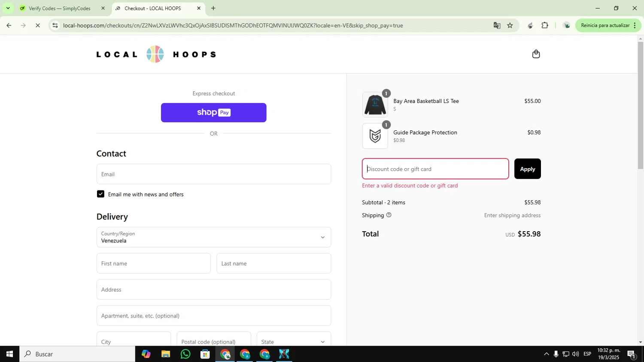This screenshot has height=362, width=644.
Task: Show hidden system tray icons
Action: coord(546,354)
